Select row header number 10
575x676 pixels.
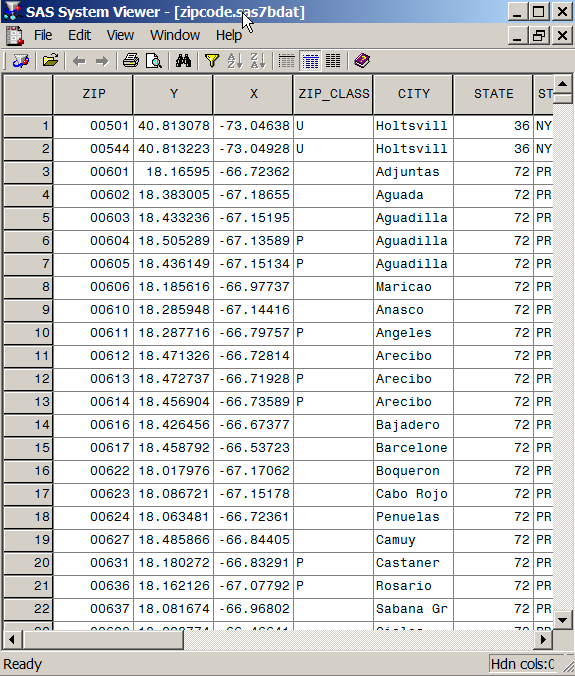(x=28, y=333)
